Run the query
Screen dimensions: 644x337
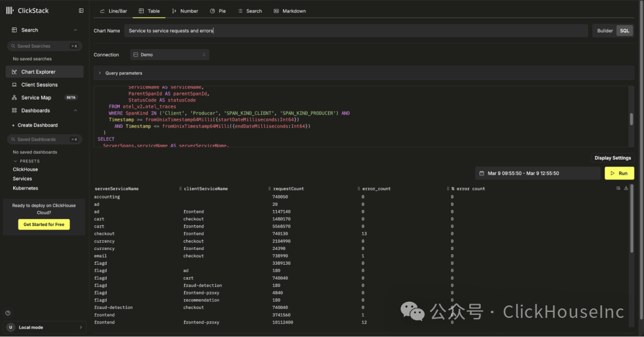tap(619, 174)
